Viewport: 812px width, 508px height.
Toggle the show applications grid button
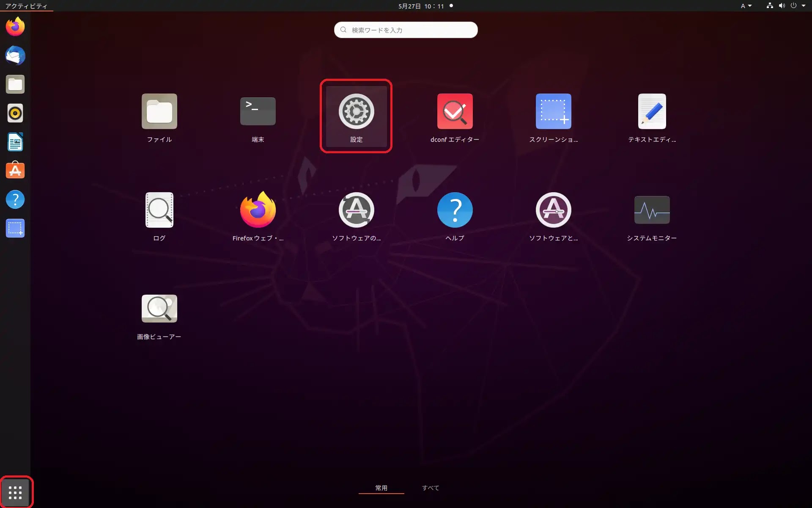(15, 492)
